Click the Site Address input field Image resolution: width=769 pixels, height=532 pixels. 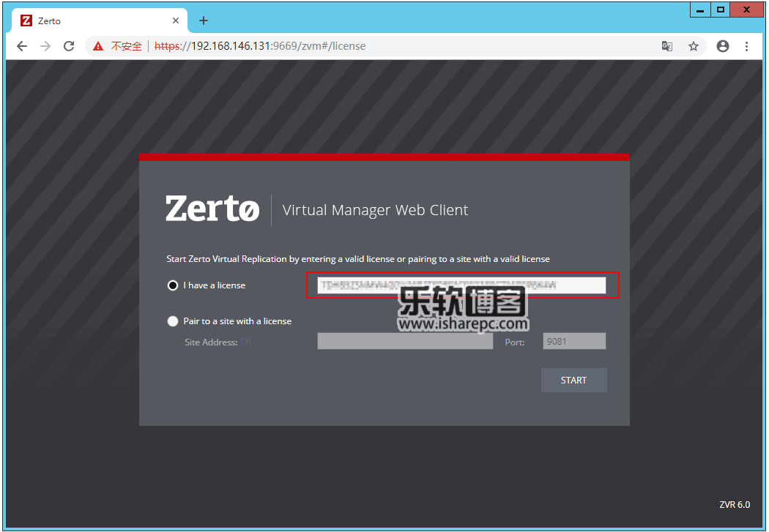[x=405, y=341]
